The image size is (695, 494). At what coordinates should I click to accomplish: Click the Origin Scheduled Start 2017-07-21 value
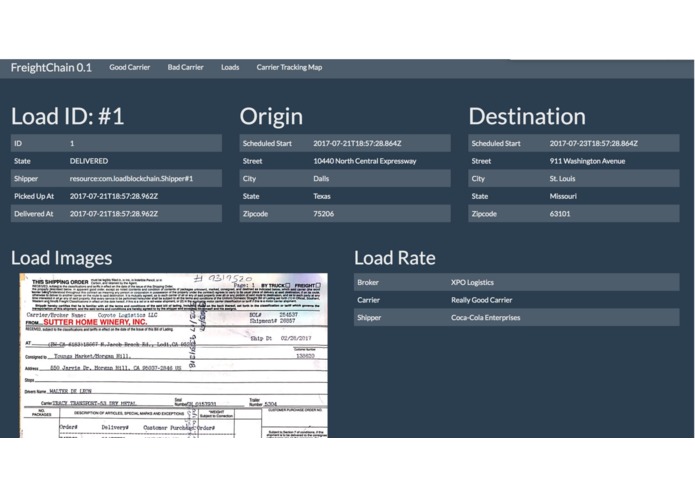click(x=357, y=143)
